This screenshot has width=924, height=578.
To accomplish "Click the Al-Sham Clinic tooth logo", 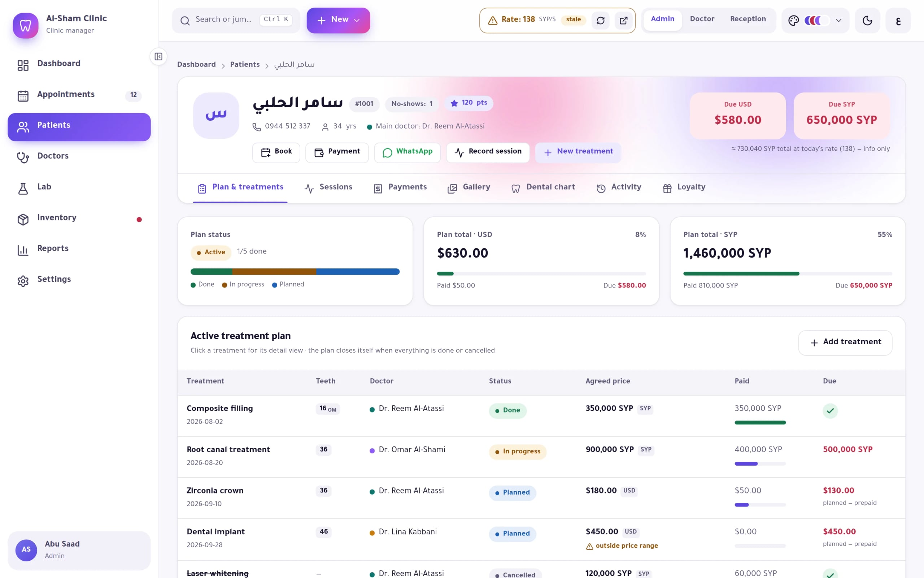I will pyautogui.click(x=26, y=26).
